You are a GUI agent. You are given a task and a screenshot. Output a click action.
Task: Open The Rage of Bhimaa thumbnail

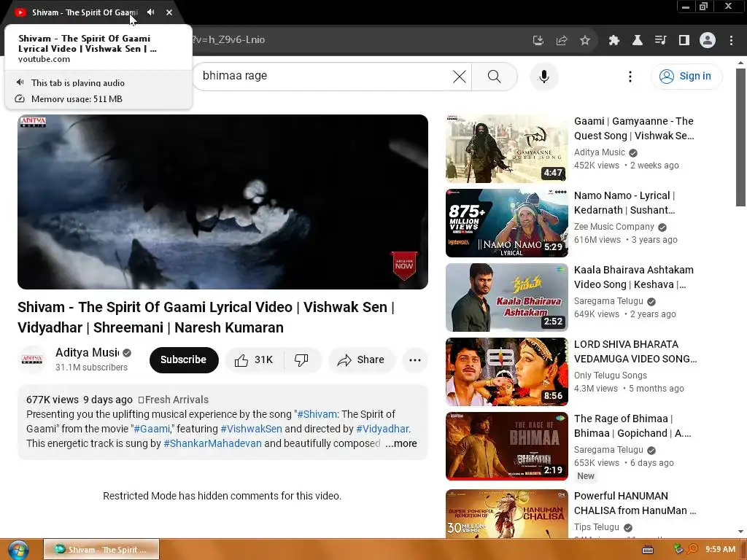pos(507,446)
